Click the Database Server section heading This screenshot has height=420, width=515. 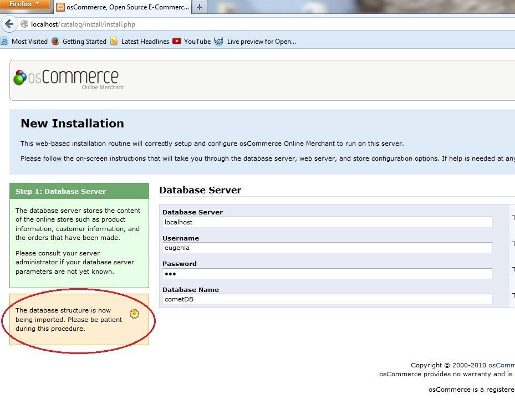(200, 190)
